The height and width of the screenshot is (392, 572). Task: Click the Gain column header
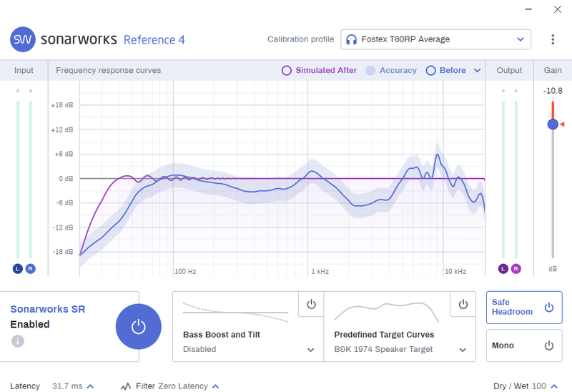tap(553, 70)
